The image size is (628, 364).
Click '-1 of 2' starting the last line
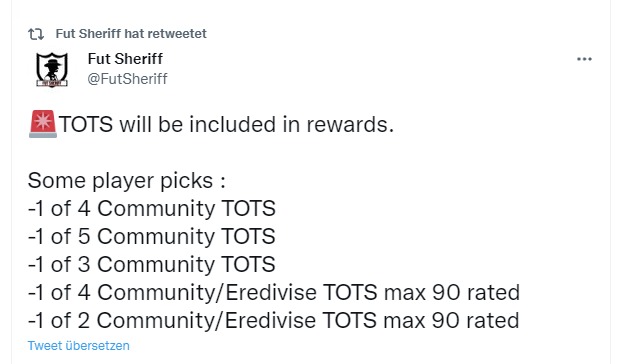[59, 321]
